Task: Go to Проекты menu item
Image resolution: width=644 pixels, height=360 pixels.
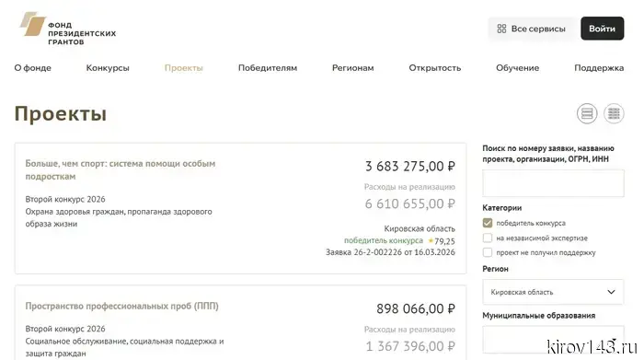Action: coord(184,68)
